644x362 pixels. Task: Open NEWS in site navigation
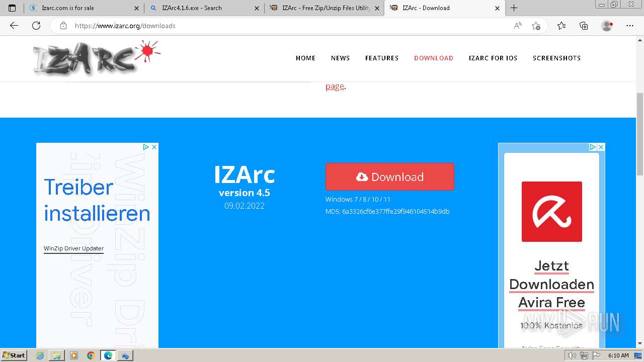point(340,58)
